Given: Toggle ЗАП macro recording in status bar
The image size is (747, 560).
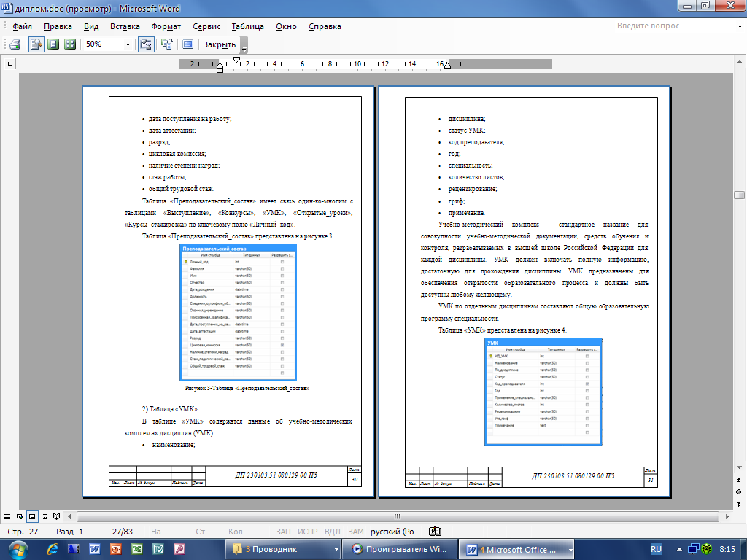Looking at the screenshot, I should (283, 532).
